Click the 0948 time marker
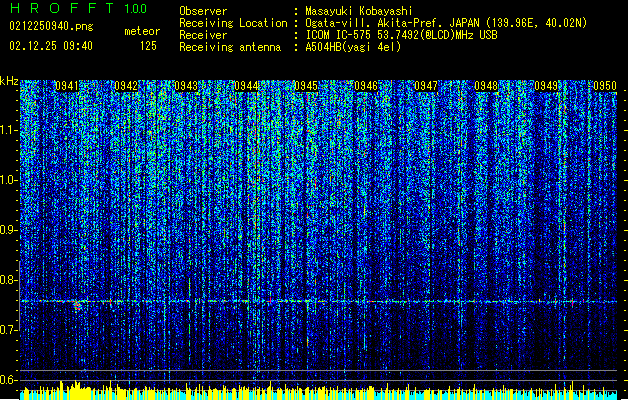The width and height of the screenshot is (629, 400). click(x=486, y=86)
